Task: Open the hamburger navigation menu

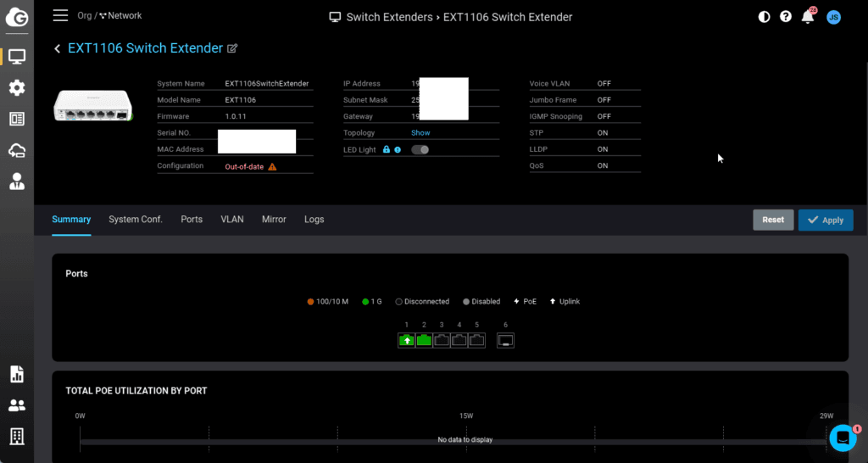Action: (60, 15)
